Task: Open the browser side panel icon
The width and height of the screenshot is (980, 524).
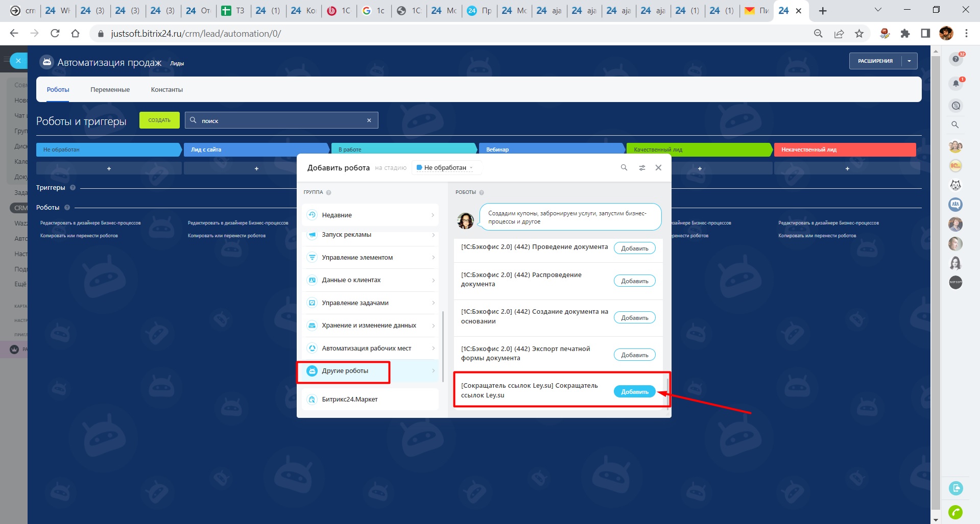Action: [x=925, y=34]
